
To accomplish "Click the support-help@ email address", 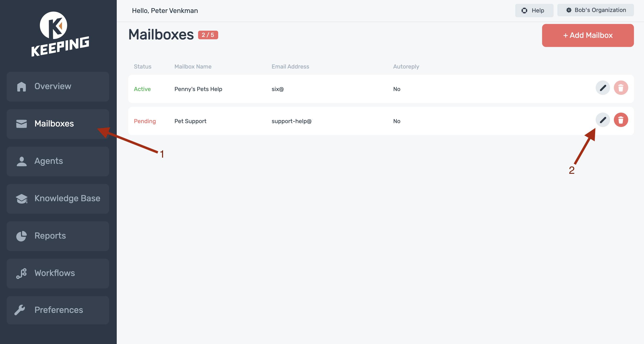I will [292, 121].
